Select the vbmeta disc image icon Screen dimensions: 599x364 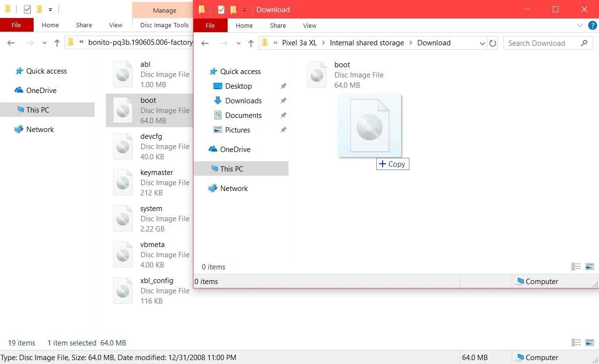pos(123,254)
